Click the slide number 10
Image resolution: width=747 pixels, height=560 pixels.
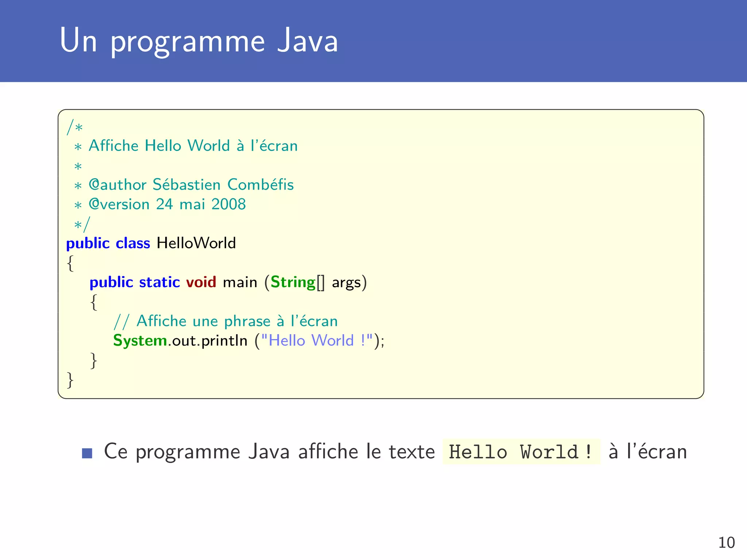(x=726, y=542)
